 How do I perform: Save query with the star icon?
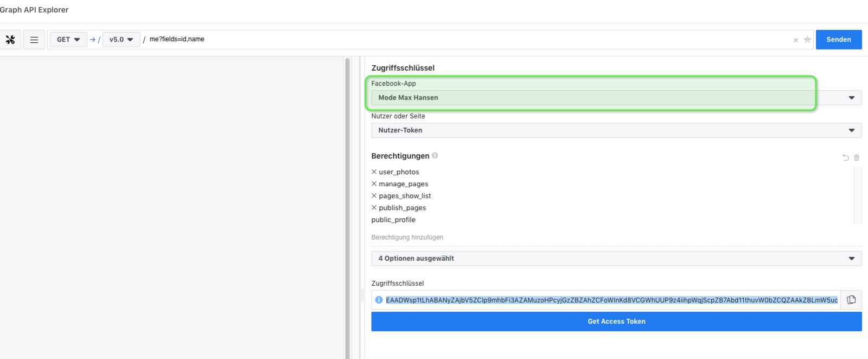807,40
